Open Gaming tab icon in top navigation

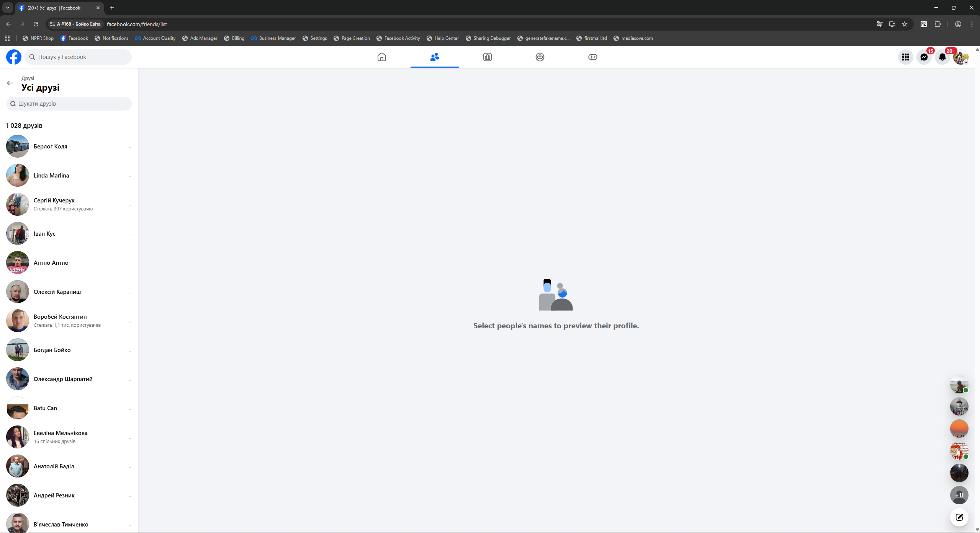click(x=592, y=57)
